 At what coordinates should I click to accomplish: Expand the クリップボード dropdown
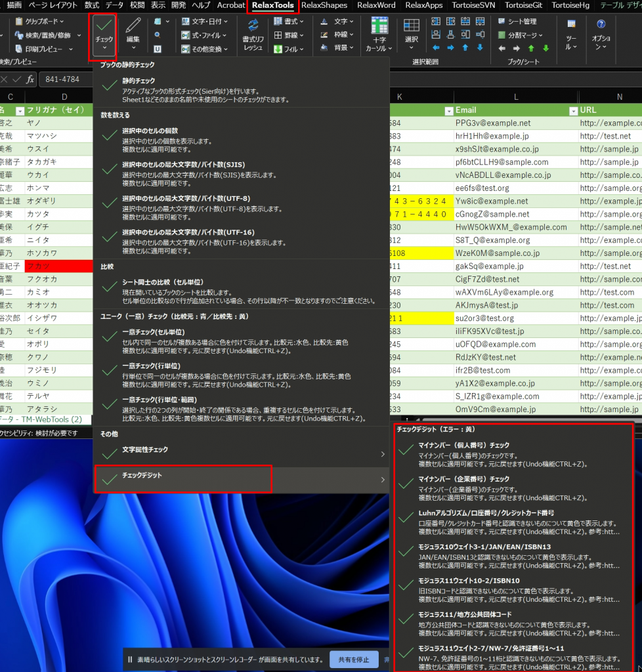pyautogui.click(x=62, y=21)
